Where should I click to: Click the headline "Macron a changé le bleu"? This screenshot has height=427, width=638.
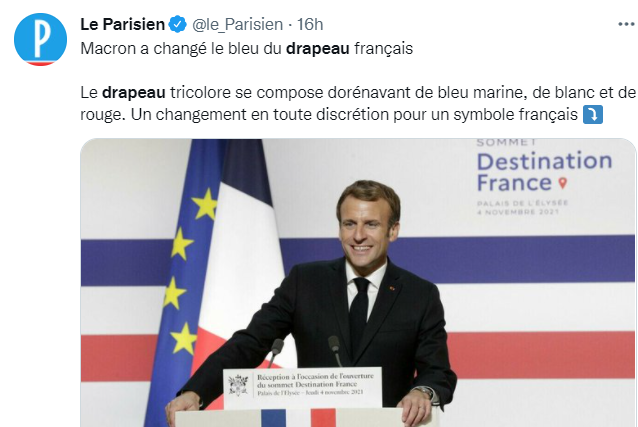point(180,47)
